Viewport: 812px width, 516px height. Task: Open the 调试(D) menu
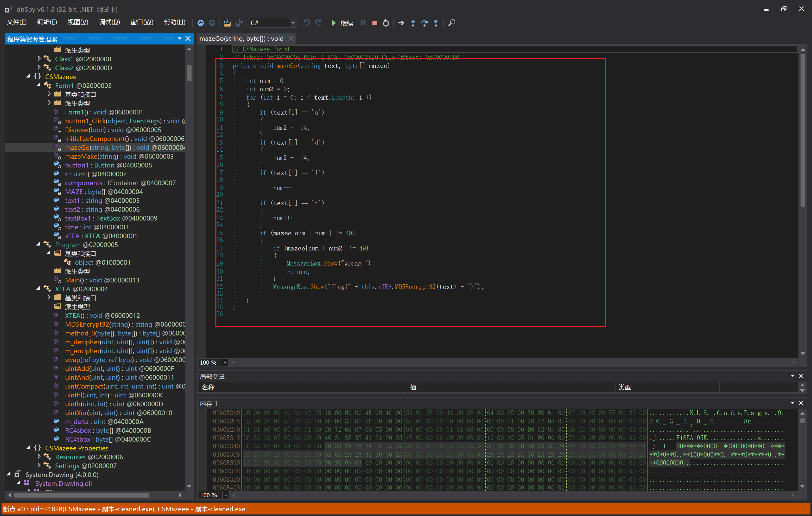(x=109, y=22)
